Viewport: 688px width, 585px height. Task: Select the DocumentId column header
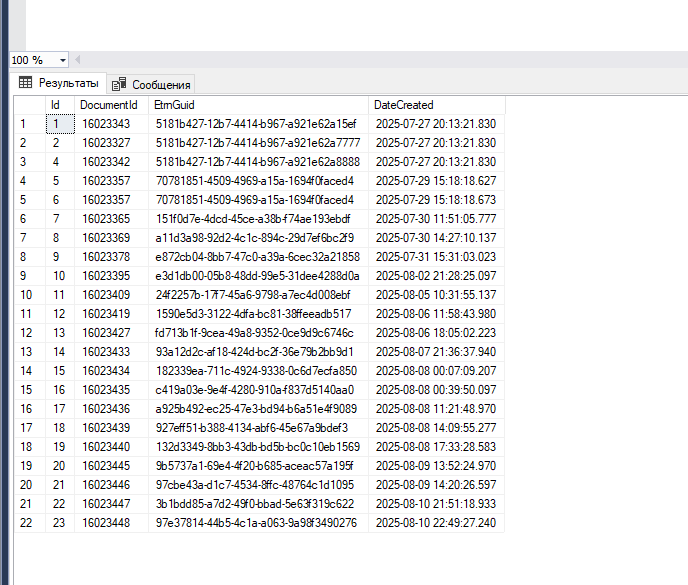pyautogui.click(x=111, y=105)
